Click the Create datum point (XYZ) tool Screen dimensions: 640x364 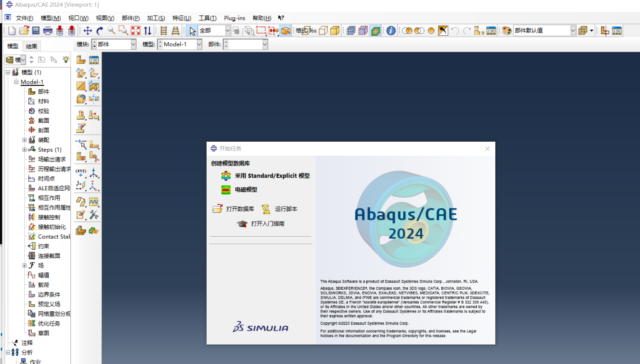(x=81, y=173)
